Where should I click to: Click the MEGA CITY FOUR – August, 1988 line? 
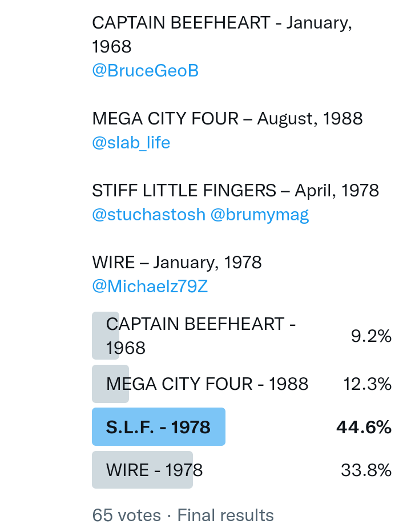click(x=227, y=119)
